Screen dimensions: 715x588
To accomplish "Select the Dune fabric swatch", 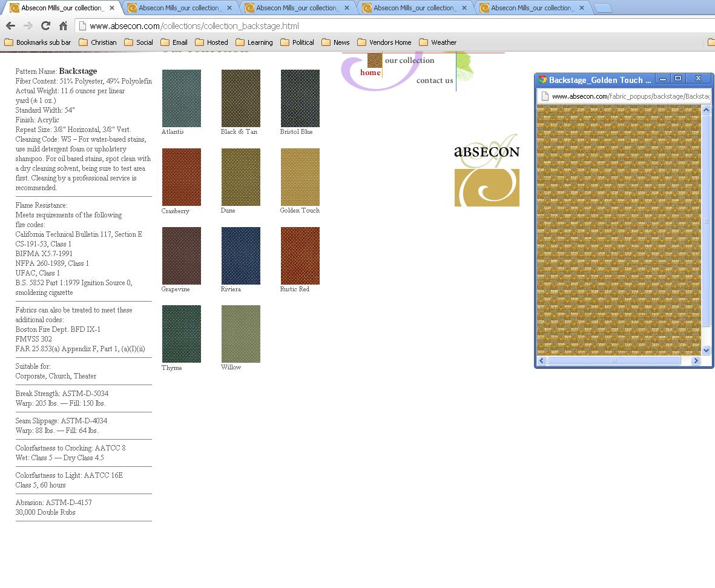I will 241,177.
